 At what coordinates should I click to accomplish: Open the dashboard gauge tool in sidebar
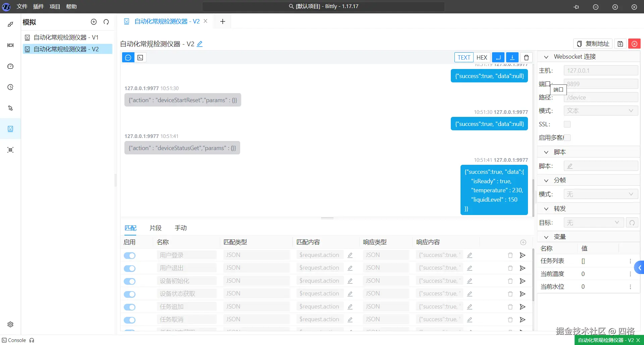(10, 66)
